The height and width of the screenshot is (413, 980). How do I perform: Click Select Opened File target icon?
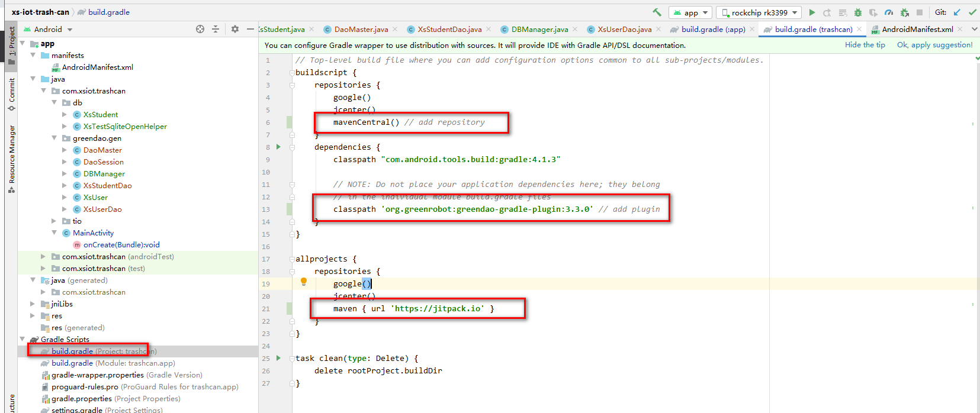200,29
